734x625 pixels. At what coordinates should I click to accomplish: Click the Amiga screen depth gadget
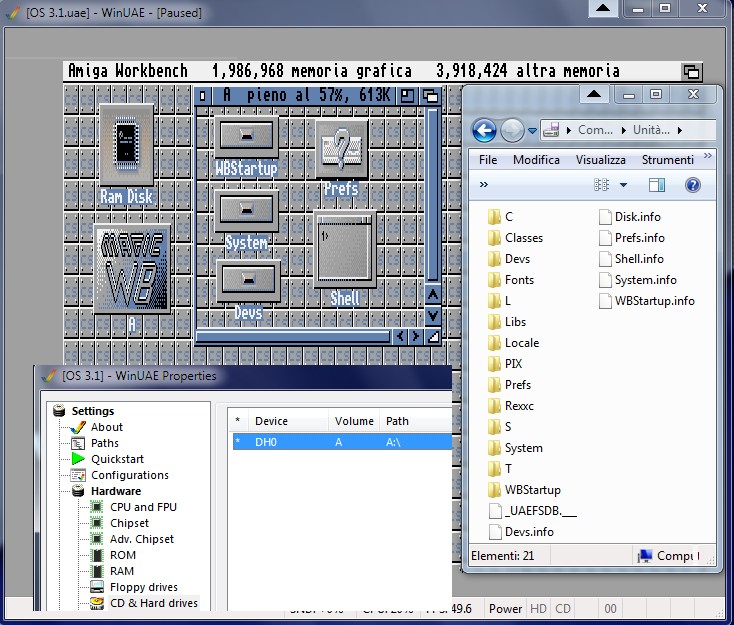pyautogui.click(x=691, y=72)
